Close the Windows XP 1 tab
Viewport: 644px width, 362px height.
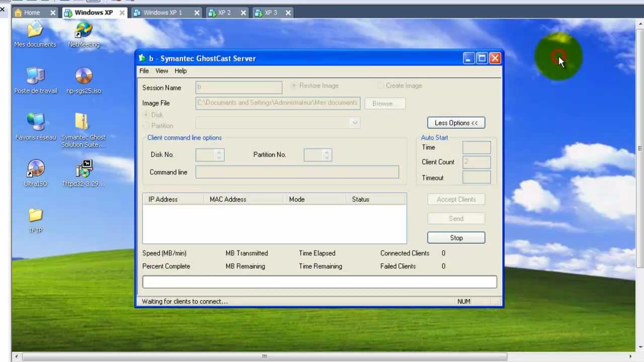pos(197,13)
